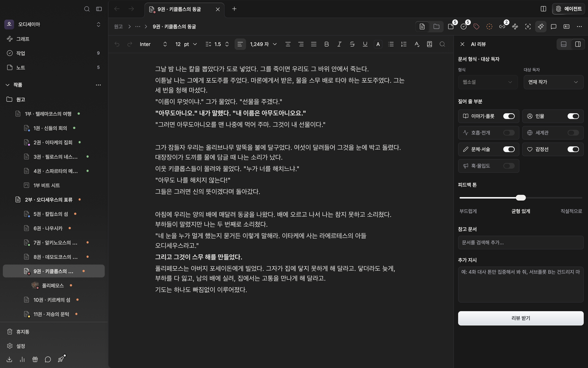Apply bold formatting
The image size is (588, 368).
coord(326,44)
